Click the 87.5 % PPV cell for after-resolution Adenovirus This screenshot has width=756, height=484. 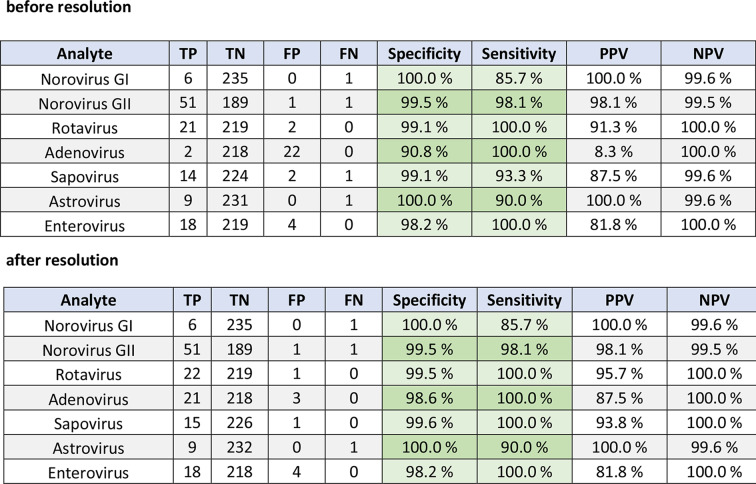click(619, 398)
